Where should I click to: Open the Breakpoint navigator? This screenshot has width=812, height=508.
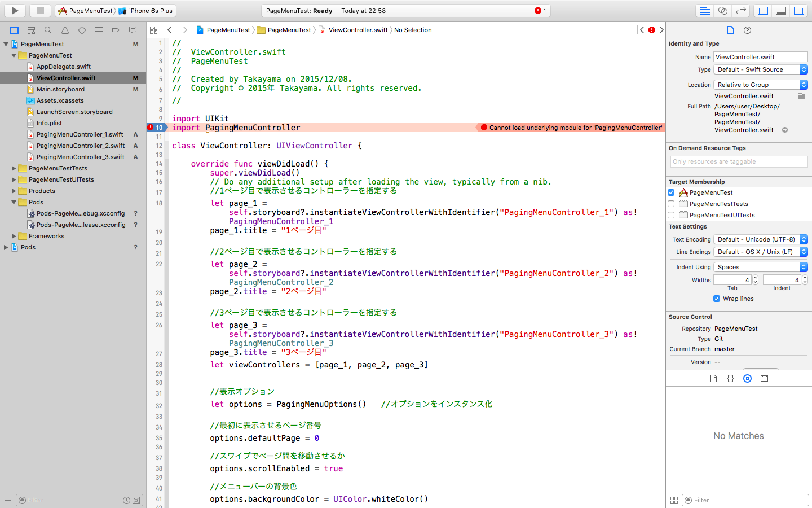pyautogui.click(x=116, y=30)
